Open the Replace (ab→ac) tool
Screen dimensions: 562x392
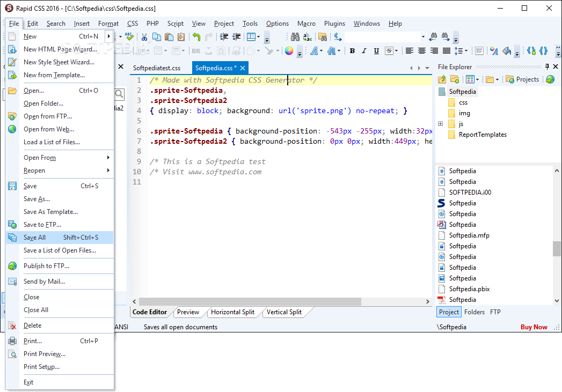click(308, 36)
